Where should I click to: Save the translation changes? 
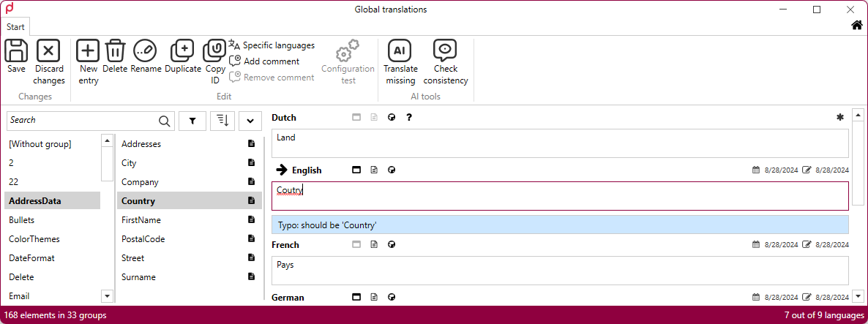click(x=16, y=56)
